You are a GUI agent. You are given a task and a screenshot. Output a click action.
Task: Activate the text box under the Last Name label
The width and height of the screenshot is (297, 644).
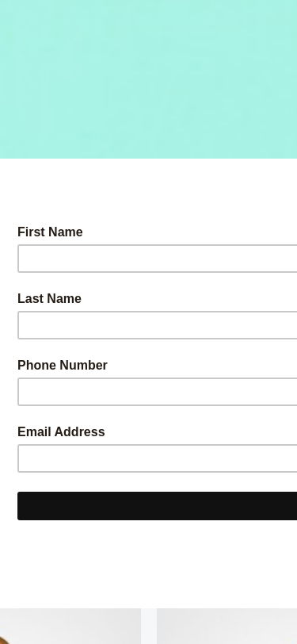click(x=157, y=325)
